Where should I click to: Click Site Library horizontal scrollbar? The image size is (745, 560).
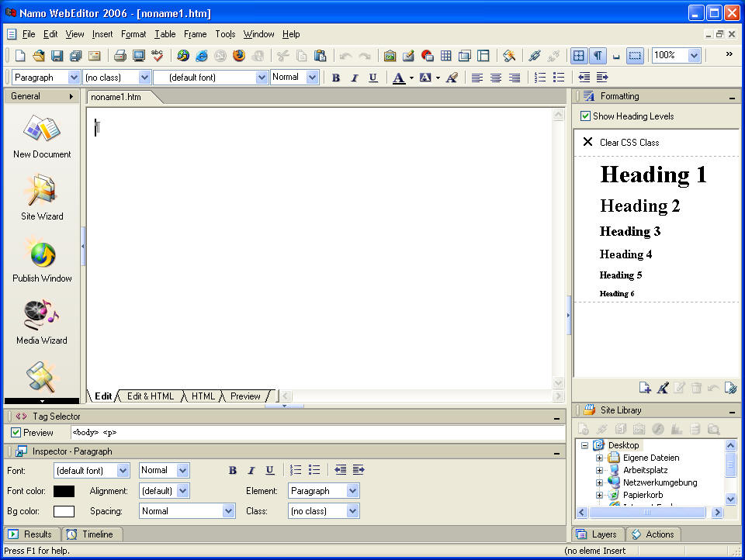click(x=649, y=513)
